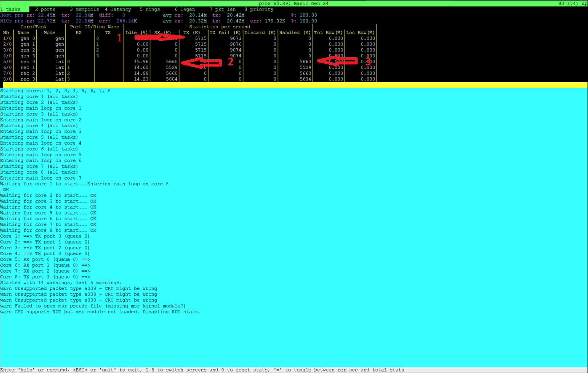This screenshot has height=373, width=588.
Task: Select the rec 3 task row name
Action: point(28,79)
